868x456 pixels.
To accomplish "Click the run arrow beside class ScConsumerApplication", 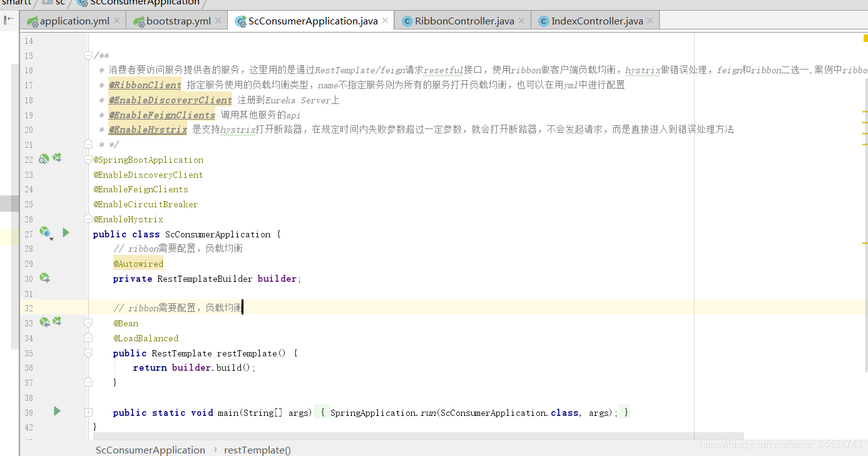I will point(66,232).
